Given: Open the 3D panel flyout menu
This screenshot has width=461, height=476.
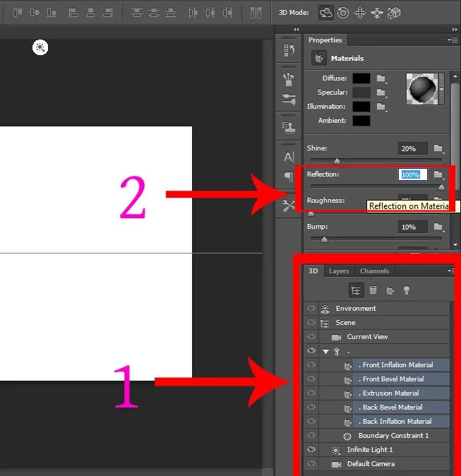Looking at the screenshot, I should (x=451, y=270).
